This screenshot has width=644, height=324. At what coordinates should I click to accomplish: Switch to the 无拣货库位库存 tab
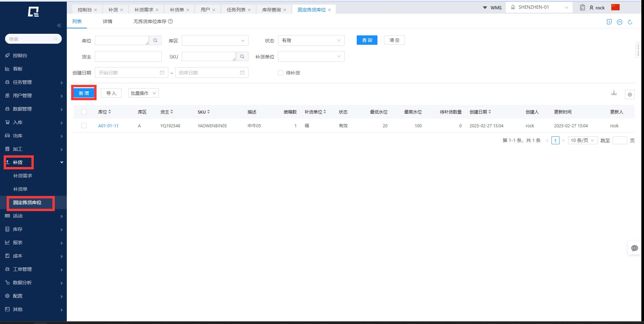click(150, 21)
